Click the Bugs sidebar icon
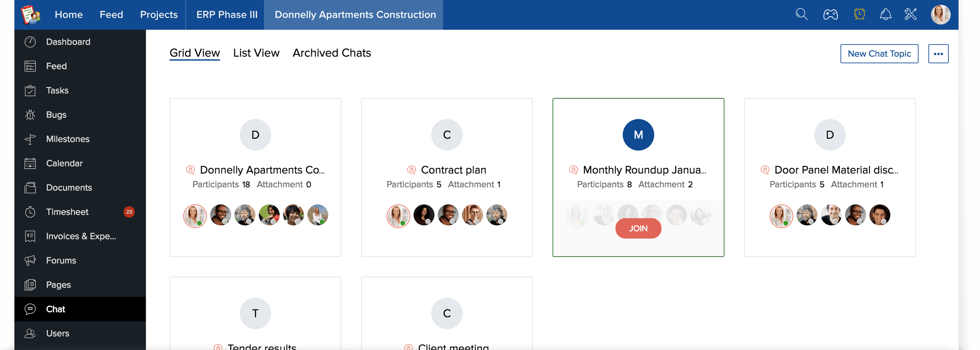The width and height of the screenshot is (980, 350). (30, 115)
